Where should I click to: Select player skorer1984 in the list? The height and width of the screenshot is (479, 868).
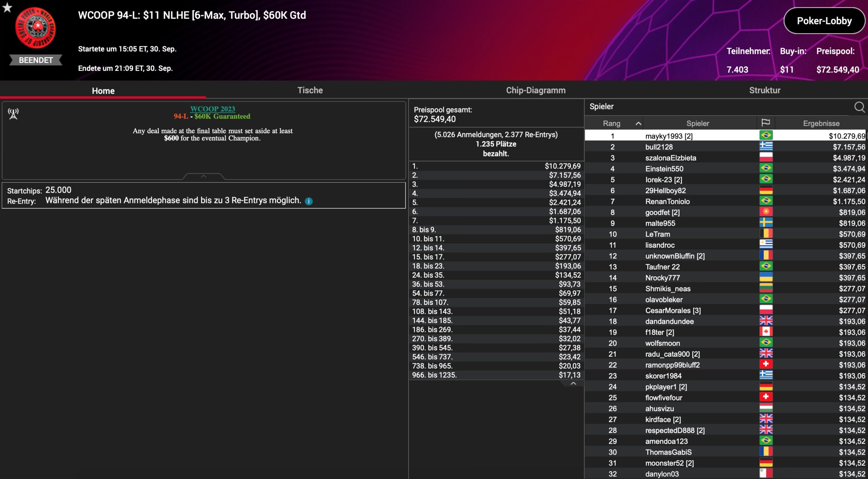[x=725, y=375]
